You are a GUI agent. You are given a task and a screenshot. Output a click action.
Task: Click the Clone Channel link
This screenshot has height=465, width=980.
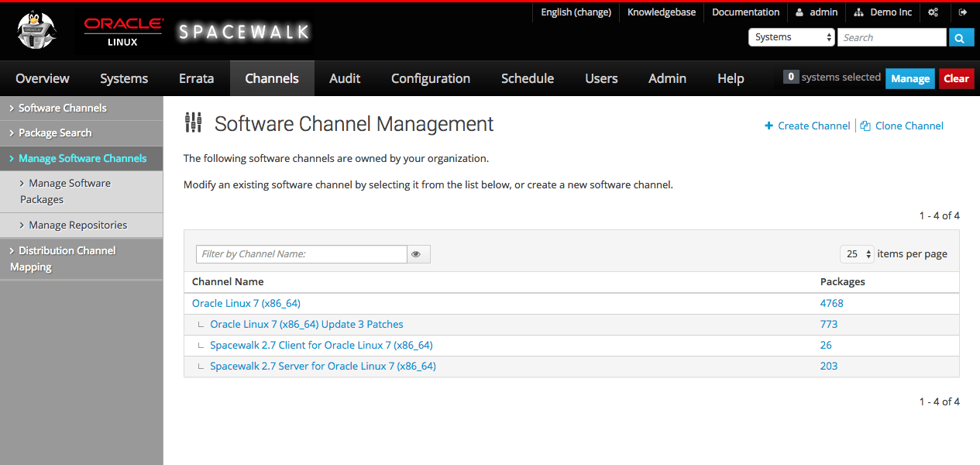(x=902, y=126)
